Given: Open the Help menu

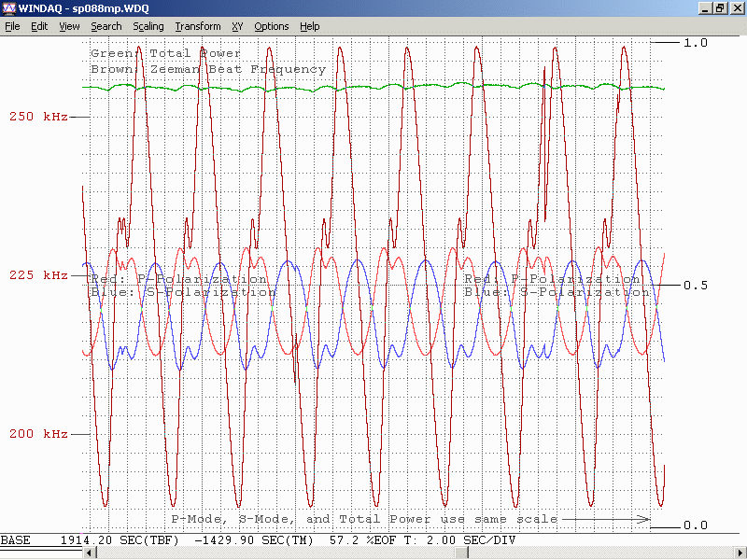Looking at the screenshot, I should 310,26.
